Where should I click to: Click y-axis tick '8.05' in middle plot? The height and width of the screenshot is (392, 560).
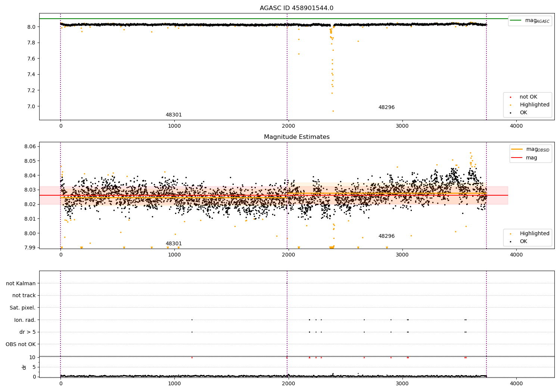click(30, 161)
